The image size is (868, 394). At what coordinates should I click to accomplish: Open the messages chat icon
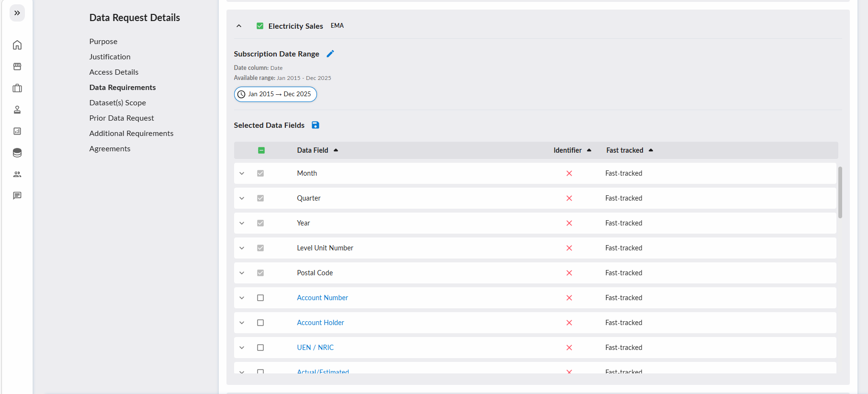click(x=17, y=195)
